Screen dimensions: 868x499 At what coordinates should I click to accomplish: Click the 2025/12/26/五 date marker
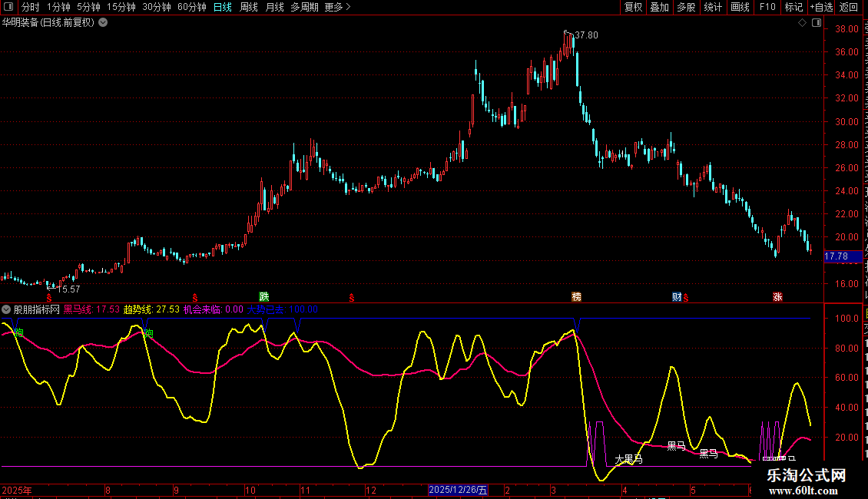pos(458,490)
